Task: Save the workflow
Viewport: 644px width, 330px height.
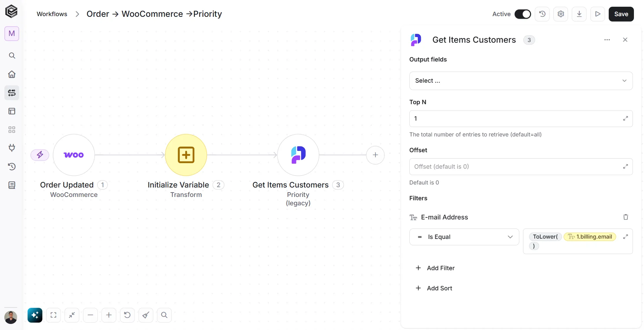Action: (x=621, y=14)
